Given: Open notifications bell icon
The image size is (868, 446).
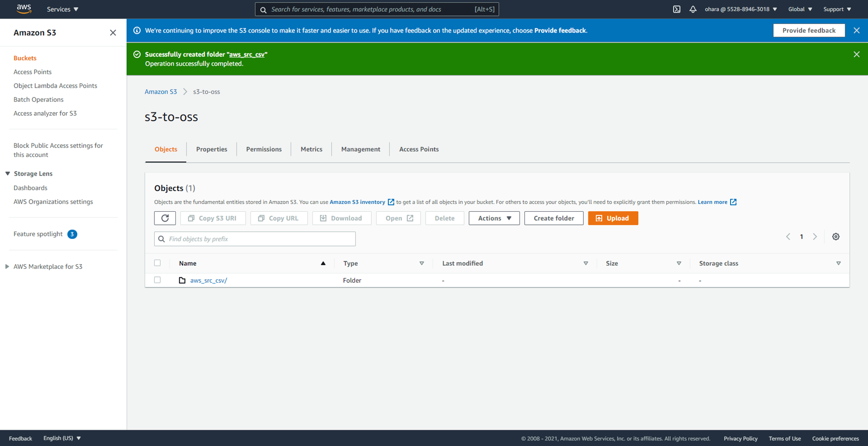Looking at the screenshot, I should (693, 9).
